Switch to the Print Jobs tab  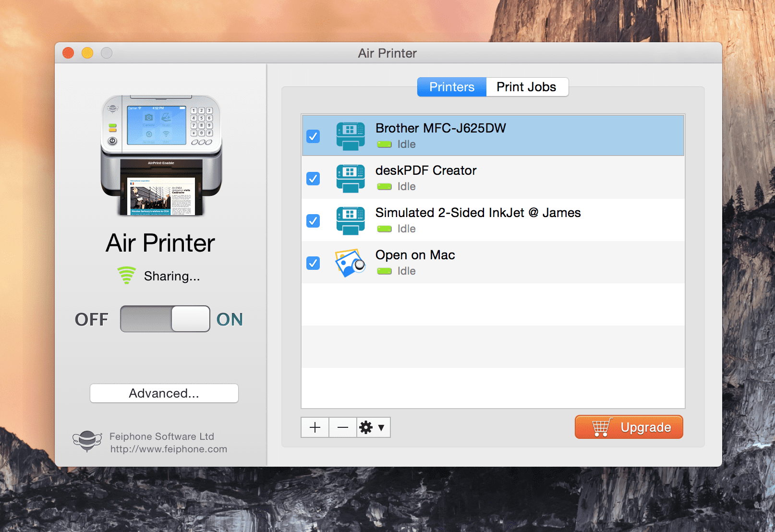[527, 87]
